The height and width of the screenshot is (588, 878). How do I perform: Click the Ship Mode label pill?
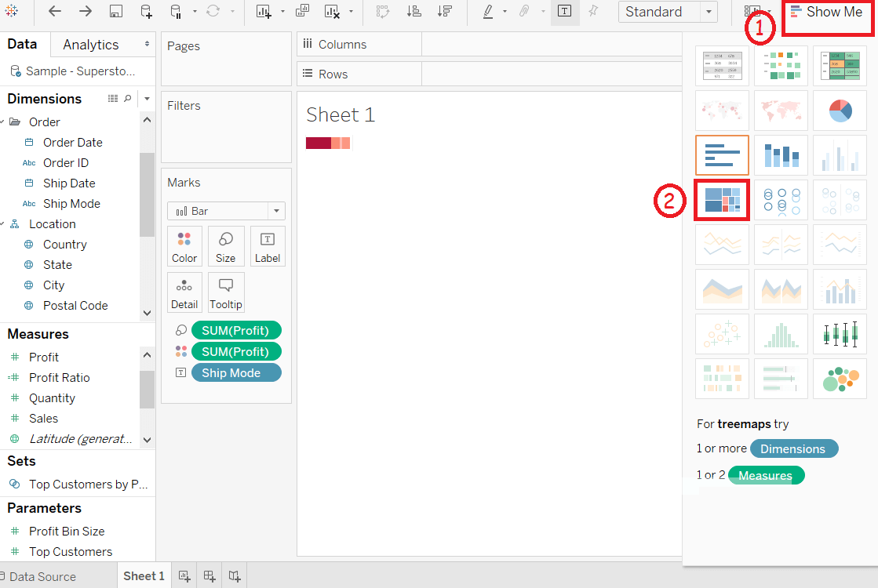(x=235, y=372)
